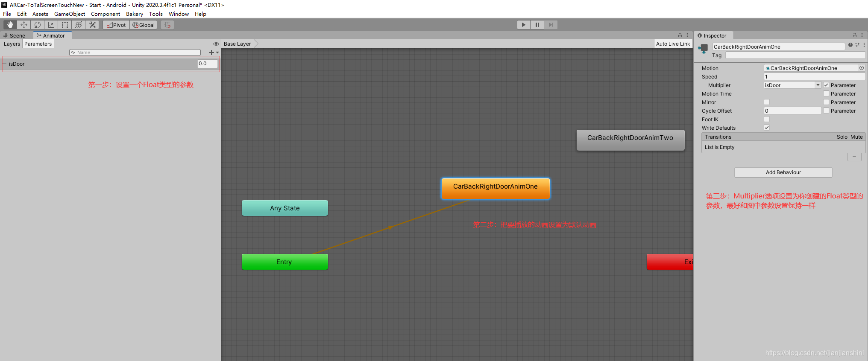Click the Tag input field
This screenshot has width=868, height=361.
pos(795,55)
